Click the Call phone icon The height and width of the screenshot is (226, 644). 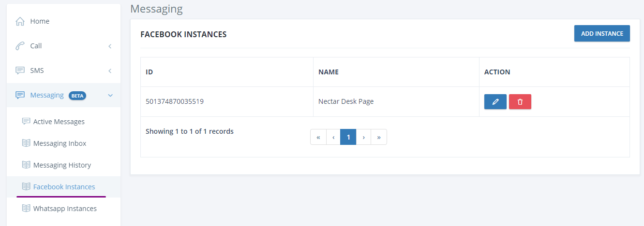[x=20, y=46]
